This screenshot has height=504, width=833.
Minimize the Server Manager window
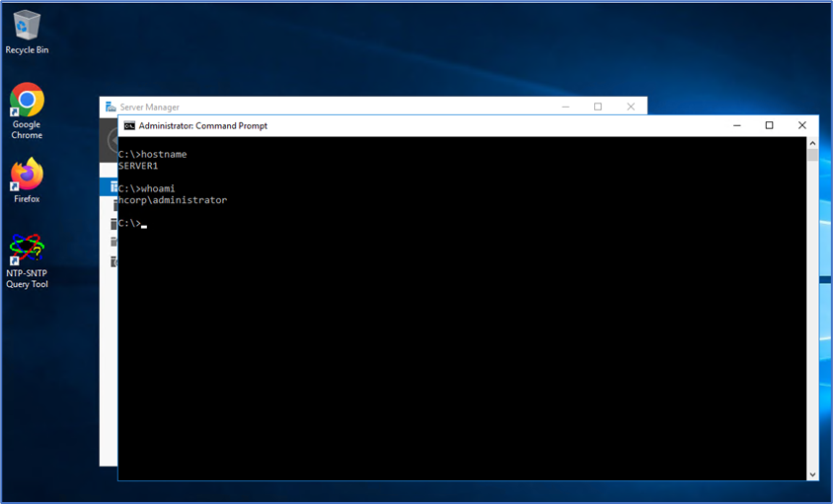(566, 107)
